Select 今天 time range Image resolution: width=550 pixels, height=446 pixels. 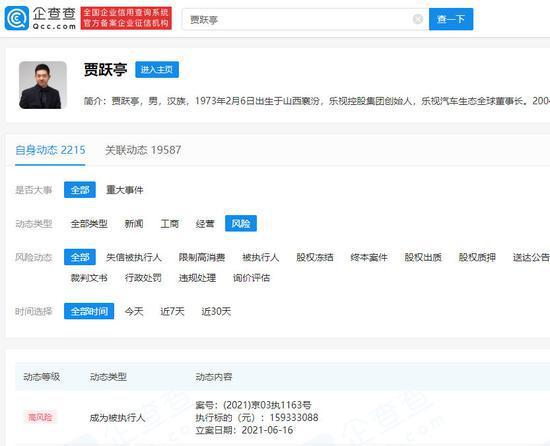coord(134,311)
